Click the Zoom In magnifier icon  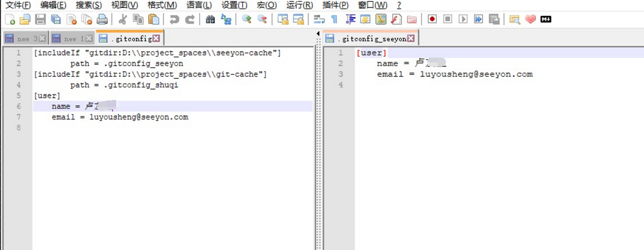pos(246,19)
